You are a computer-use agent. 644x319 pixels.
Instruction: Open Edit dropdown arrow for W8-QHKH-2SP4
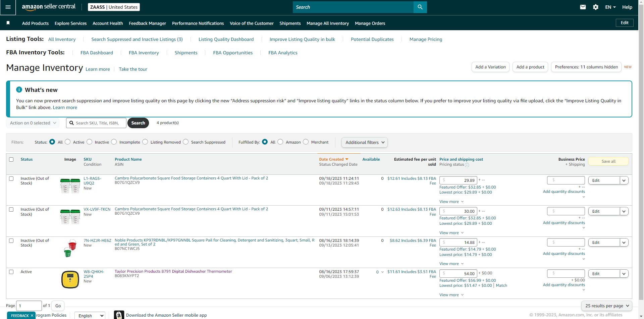pos(624,274)
